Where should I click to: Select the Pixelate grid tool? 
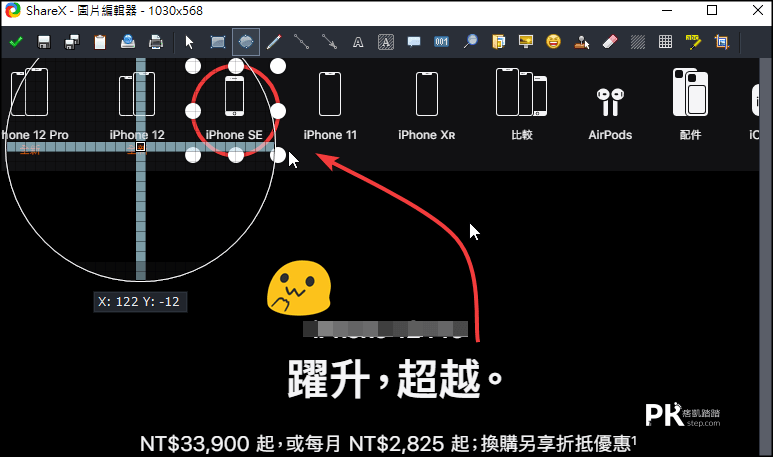point(665,42)
